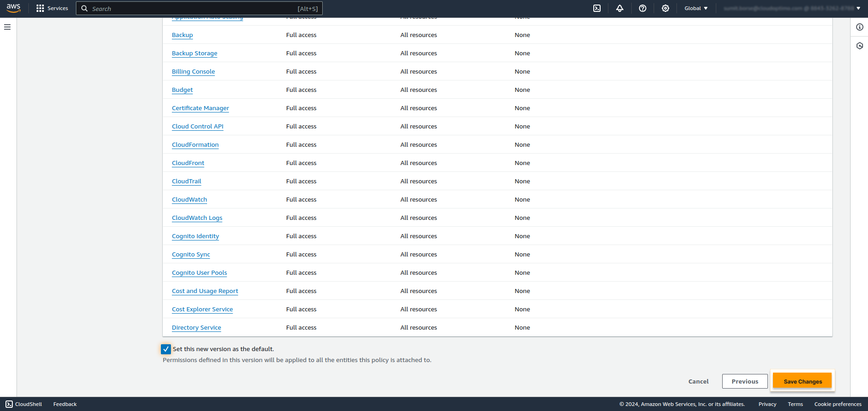
Task: Open the Terms footer link
Action: click(795, 404)
